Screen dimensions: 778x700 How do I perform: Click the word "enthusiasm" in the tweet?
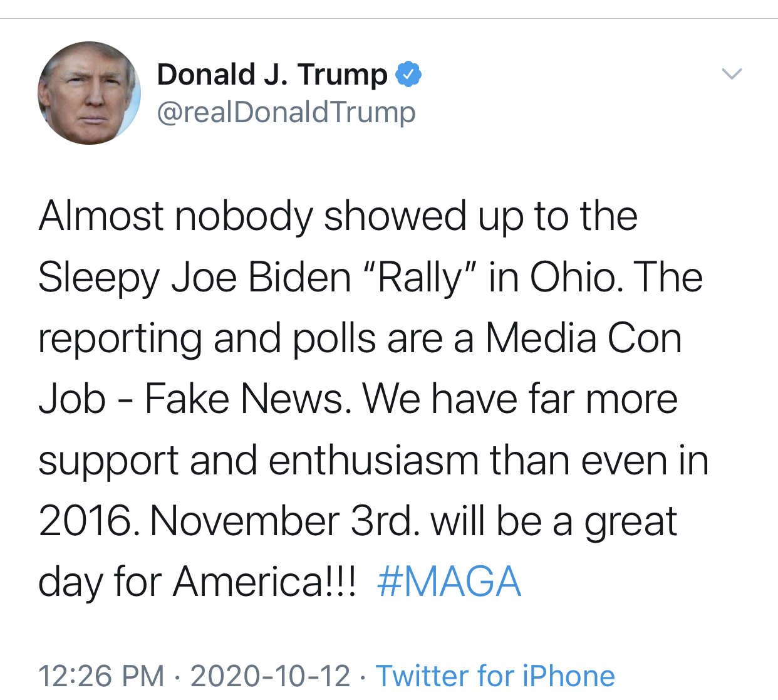click(x=373, y=460)
